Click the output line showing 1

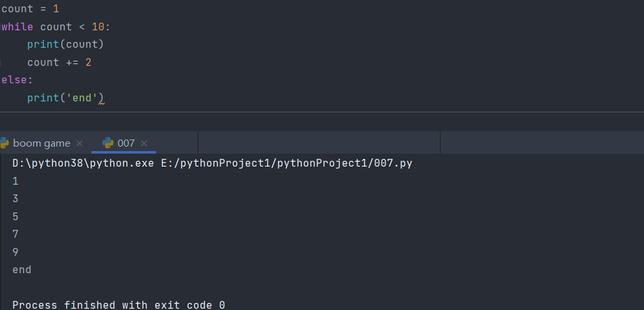(16, 181)
